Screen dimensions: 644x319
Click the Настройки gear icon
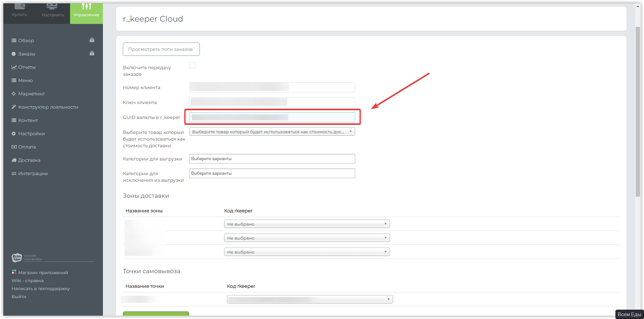tap(14, 134)
